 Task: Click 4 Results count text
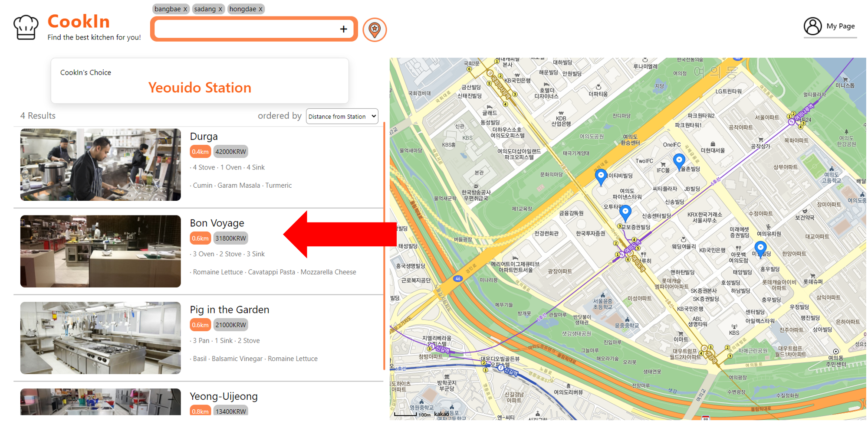click(38, 116)
